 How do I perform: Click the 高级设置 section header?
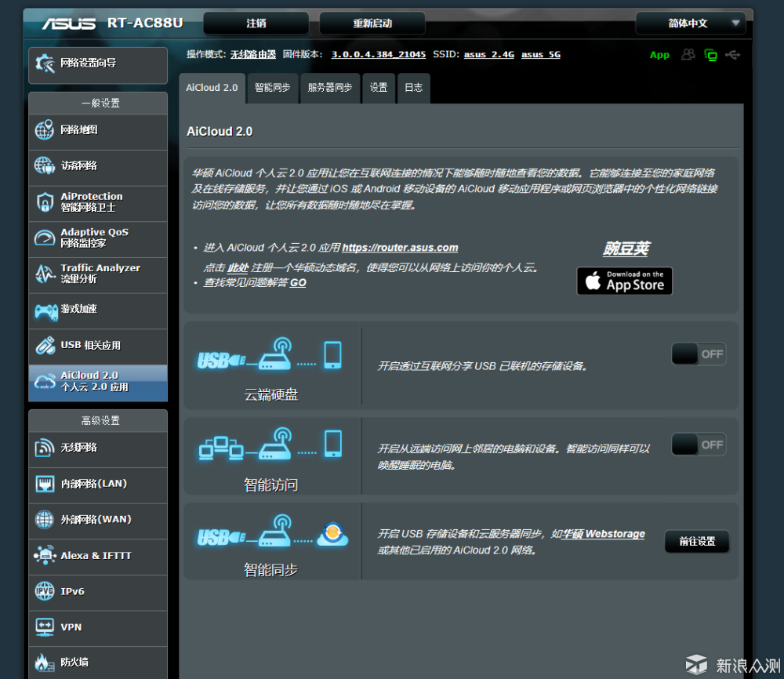[x=98, y=420]
